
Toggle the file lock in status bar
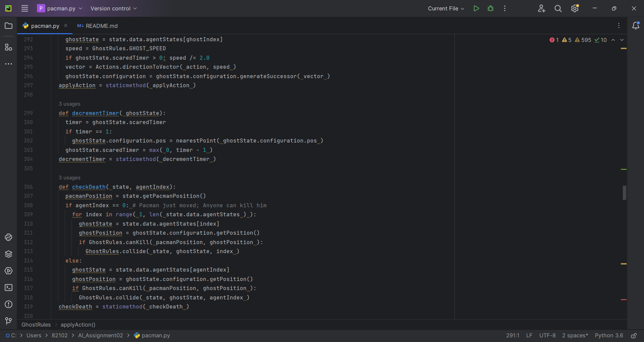coord(634,335)
